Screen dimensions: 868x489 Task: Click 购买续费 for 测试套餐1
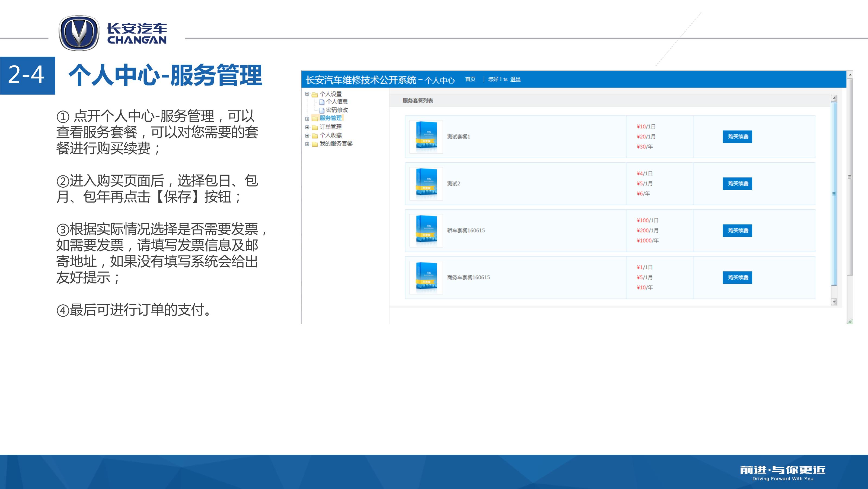737,137
